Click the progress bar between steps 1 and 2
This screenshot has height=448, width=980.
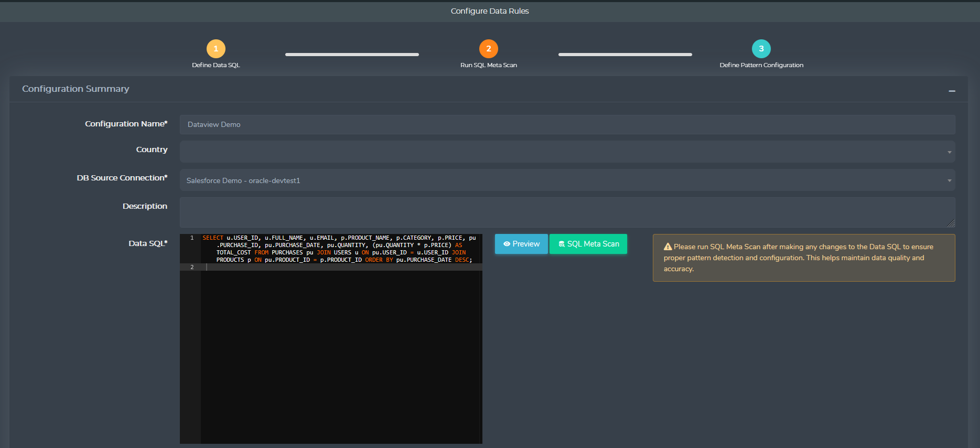coord(352,55)
